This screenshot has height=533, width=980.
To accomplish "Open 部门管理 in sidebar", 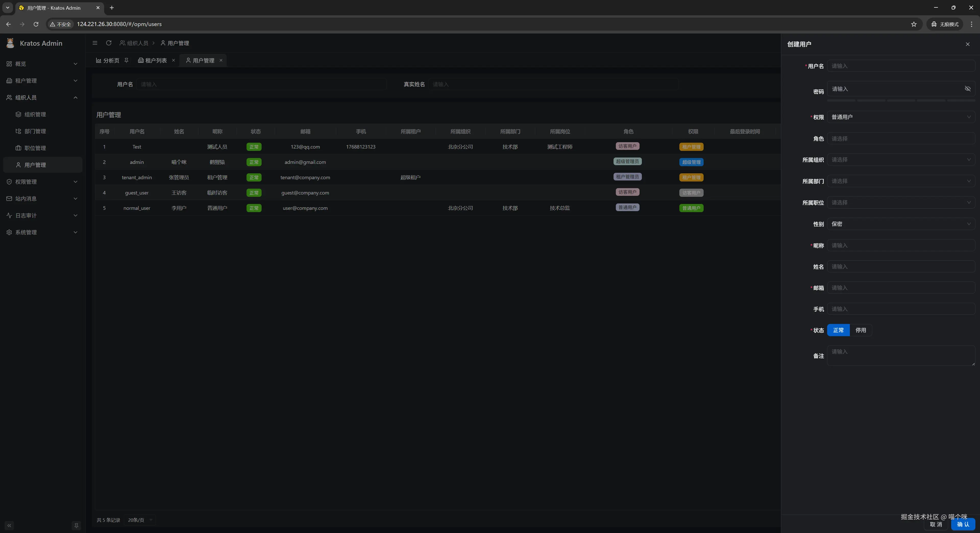I will click(x=35, y=131).
